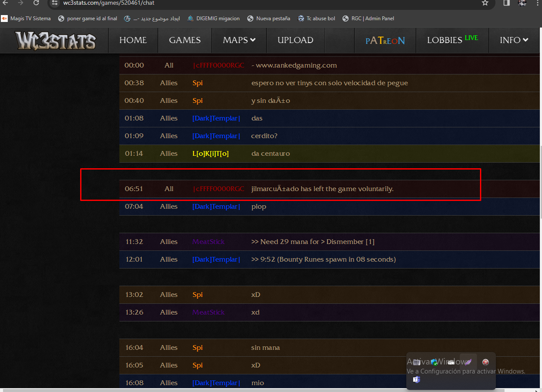Open the UPLOAD page
This screenshot has height=392, width=542.
[x=295, y=40]
